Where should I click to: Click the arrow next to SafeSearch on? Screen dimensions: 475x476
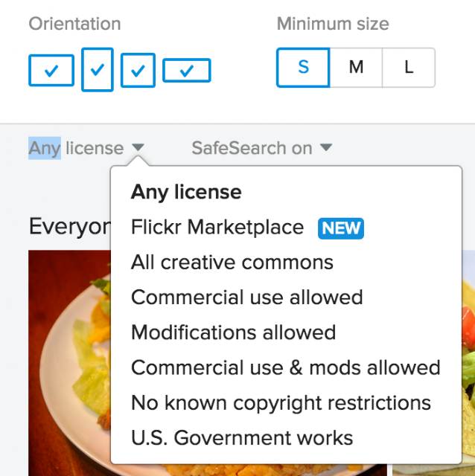pyautogui.click(x=326, y=147)
